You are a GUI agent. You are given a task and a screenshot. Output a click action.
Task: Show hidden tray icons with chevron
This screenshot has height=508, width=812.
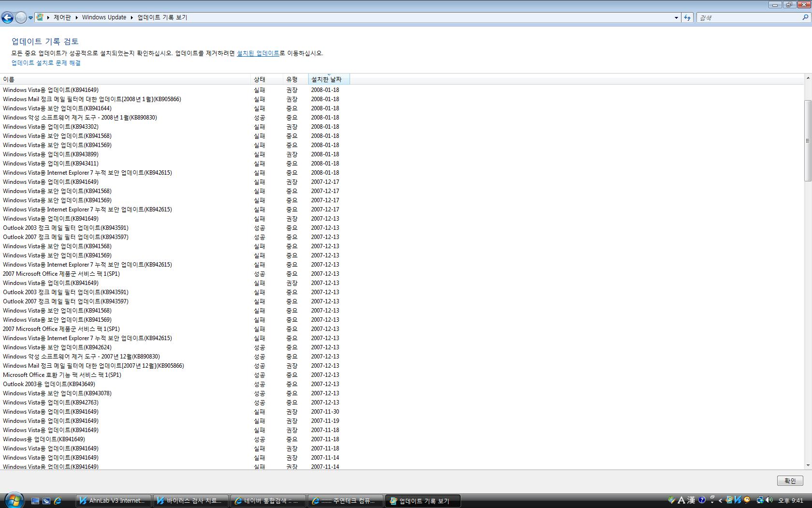721,501
